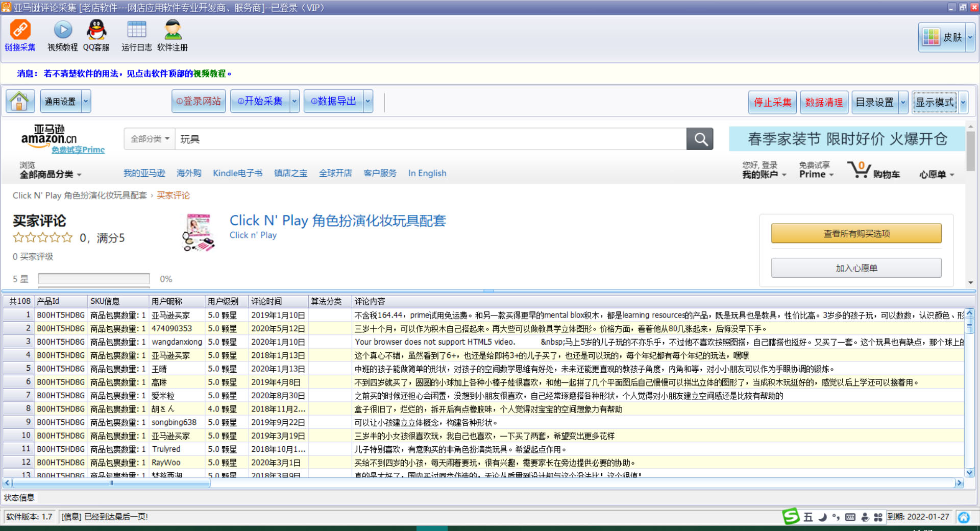
Task: Click the Sogou input method S icon
Action: (791, 517)
